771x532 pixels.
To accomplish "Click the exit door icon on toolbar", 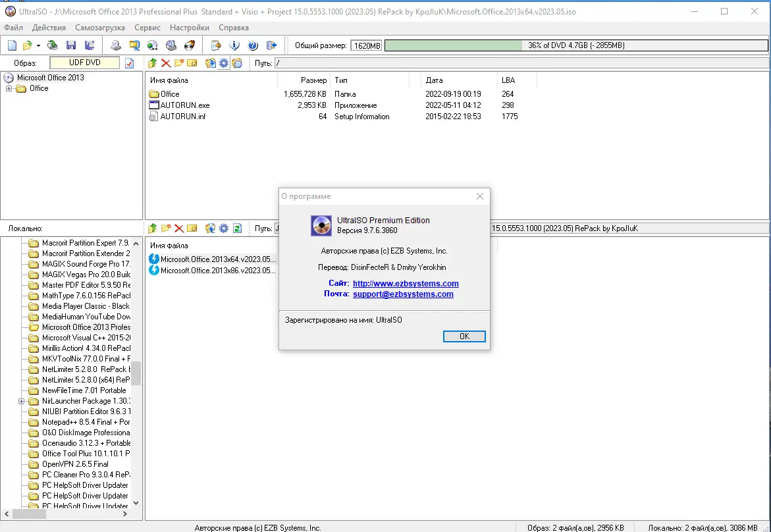I will pyautogui.click(x=271, y=45).
